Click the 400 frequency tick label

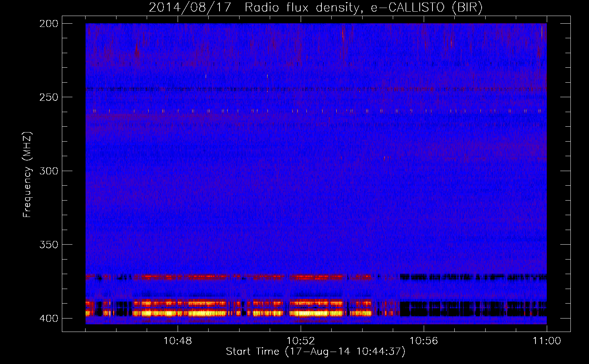coord(49,318)
